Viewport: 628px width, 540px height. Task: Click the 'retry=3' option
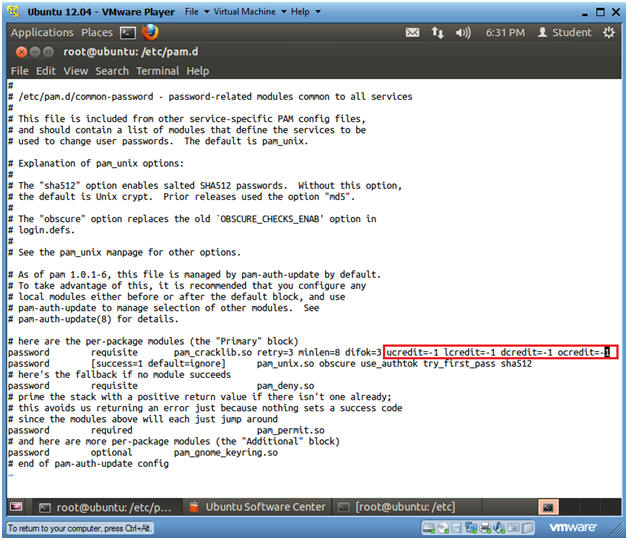click(275, 353)
